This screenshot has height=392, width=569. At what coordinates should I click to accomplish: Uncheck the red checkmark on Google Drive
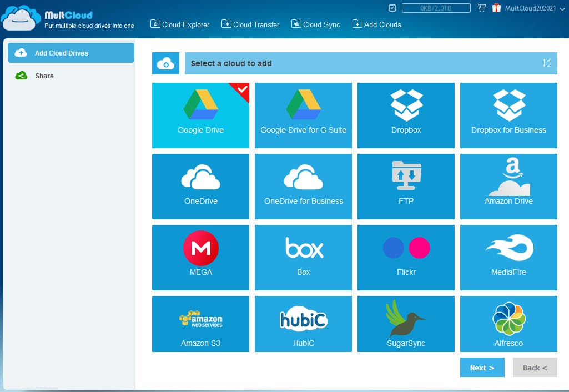coord(241,90)
